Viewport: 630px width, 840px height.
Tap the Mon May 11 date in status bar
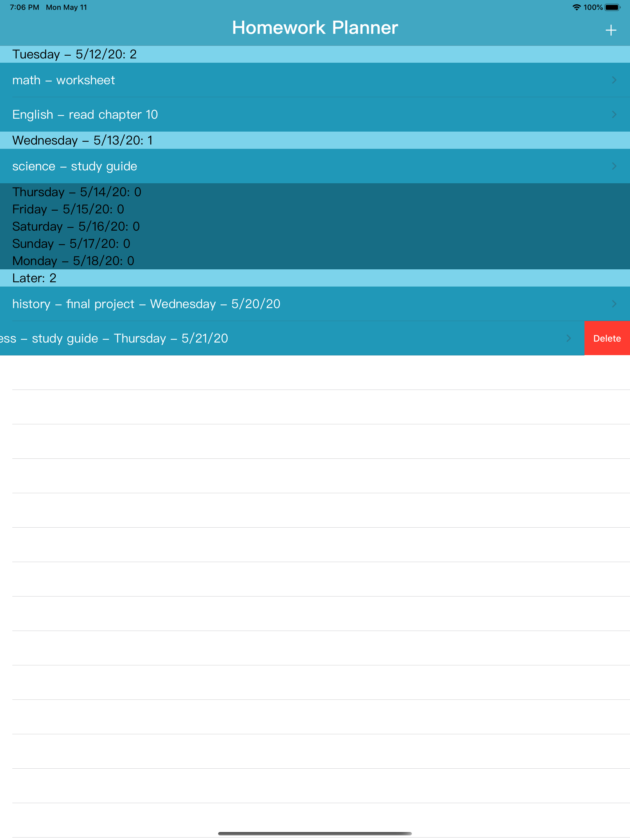pos(66,7)
